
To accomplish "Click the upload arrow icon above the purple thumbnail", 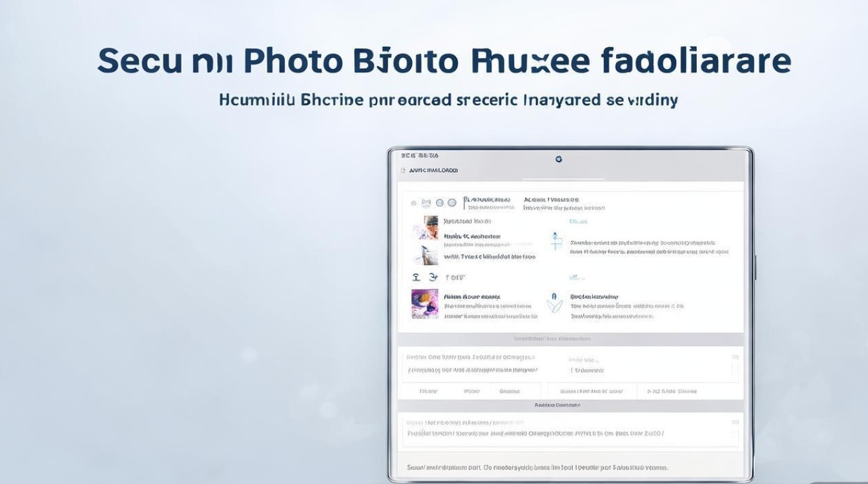I will [x=417, y=277].
